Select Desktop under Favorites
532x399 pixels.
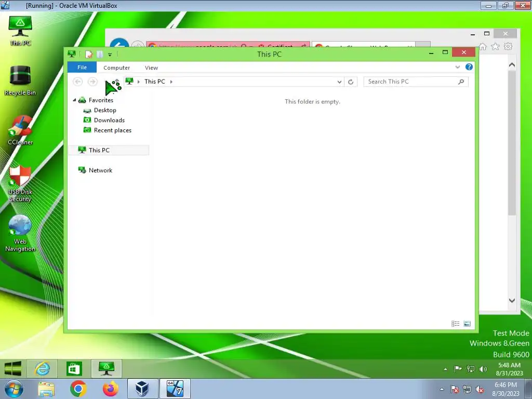(x=105, y=110)
